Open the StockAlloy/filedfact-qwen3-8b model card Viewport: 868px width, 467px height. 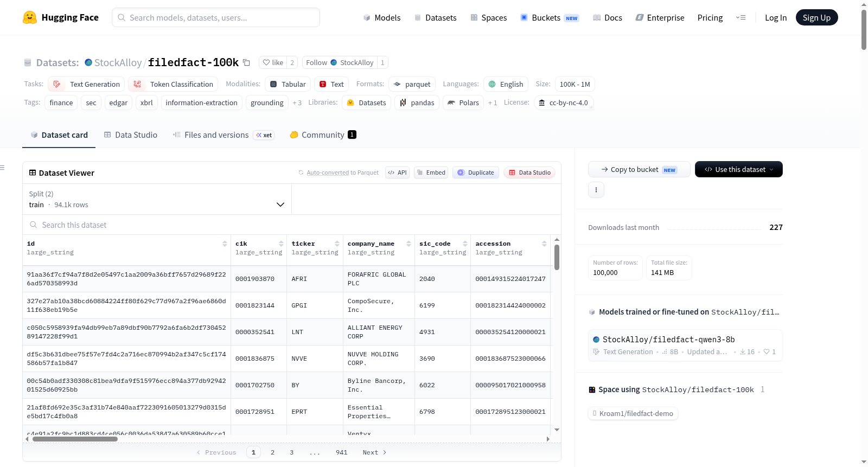685,345
